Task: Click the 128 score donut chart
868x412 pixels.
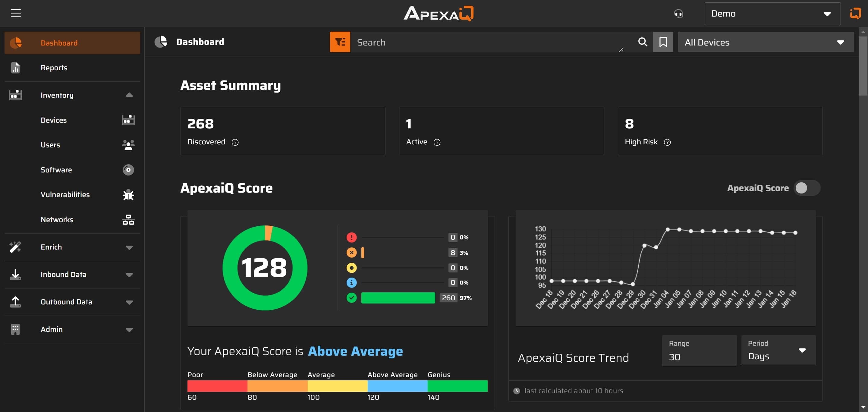Action: click(265, 268)
